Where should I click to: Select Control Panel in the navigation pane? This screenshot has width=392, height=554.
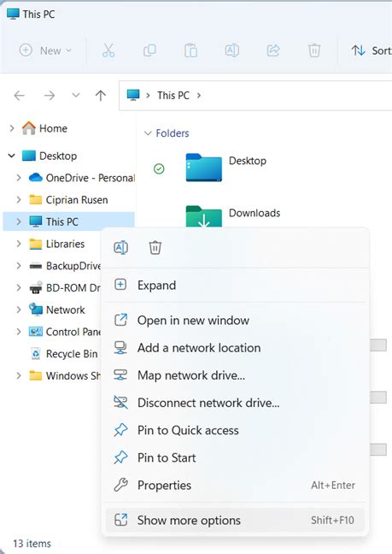pos(65,332)
